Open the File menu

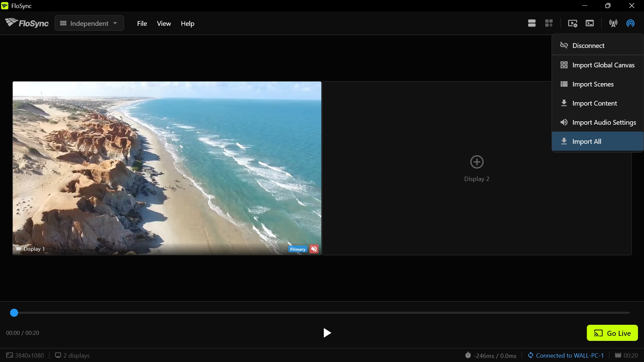coord(142,23)
